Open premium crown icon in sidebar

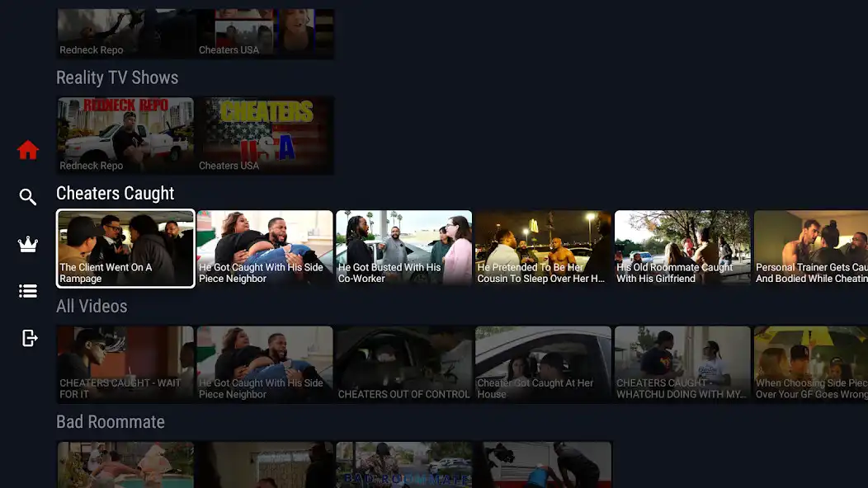click(x=28, y=244)
